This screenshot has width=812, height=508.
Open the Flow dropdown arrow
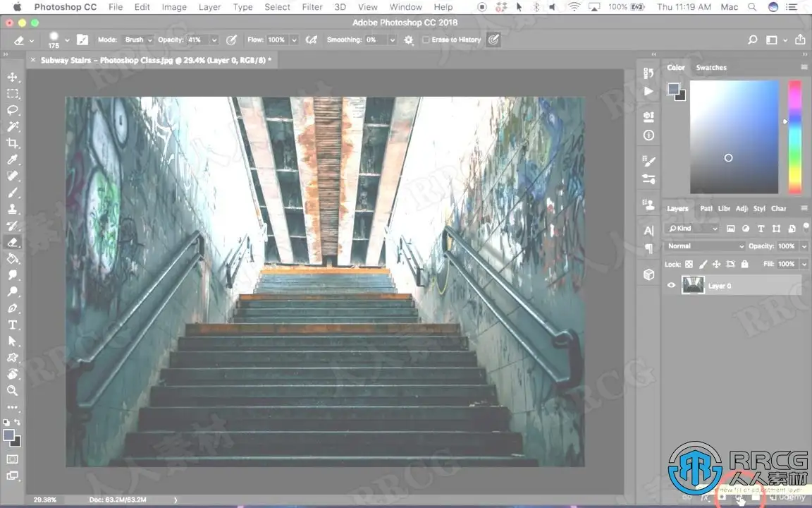[x=294, y=40]
